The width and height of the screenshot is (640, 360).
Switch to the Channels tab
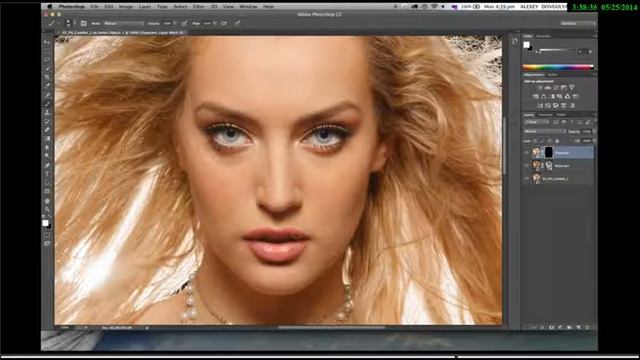[545, 115]
